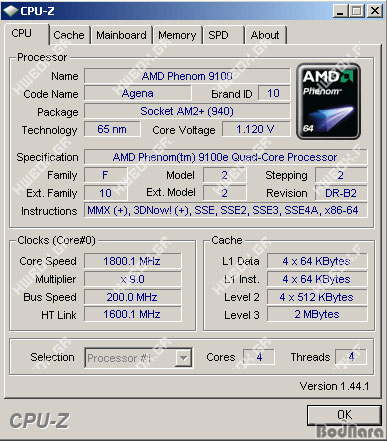Screen dimensions: 387x441
Task: Click the Core Speed value 1800.1 MHz
Action: point(132,261)
